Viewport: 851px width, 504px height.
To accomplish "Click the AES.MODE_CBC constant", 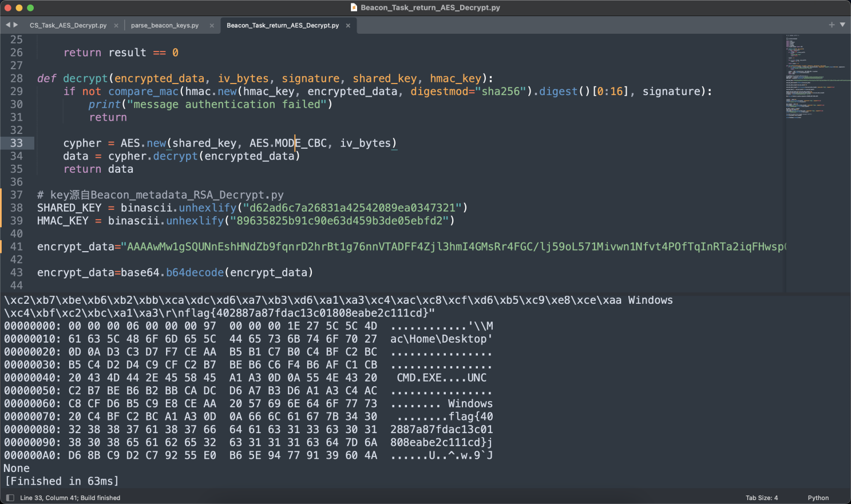I will point(288,143).
